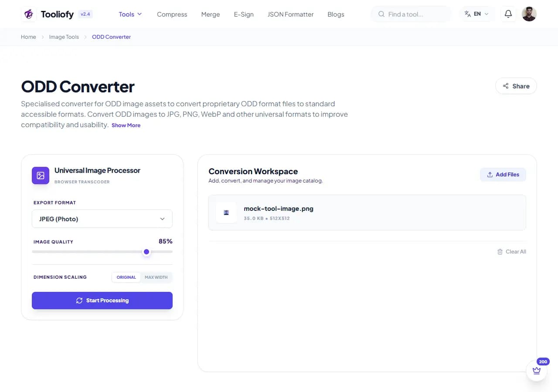Image resolution: width=558 pixels, height=392 pixels.
Task: Click the Start Processing button
Action: pyautogui.click(x=102, y=301)
